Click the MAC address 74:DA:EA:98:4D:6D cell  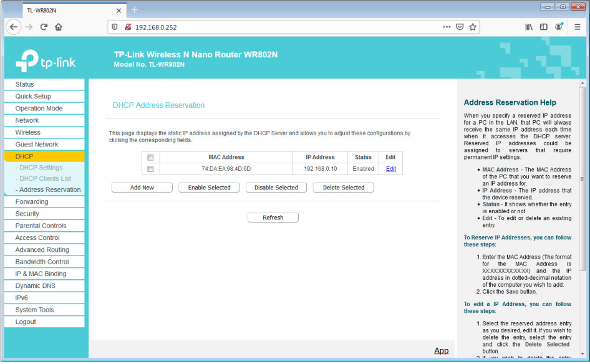click(x=226, y=169)
